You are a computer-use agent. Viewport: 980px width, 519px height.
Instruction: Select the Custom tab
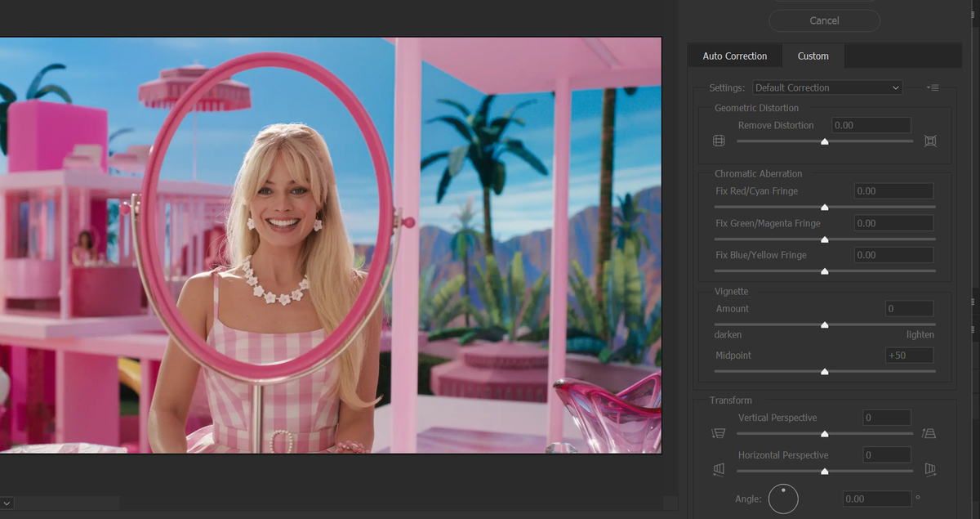click(x=813, y=56)
